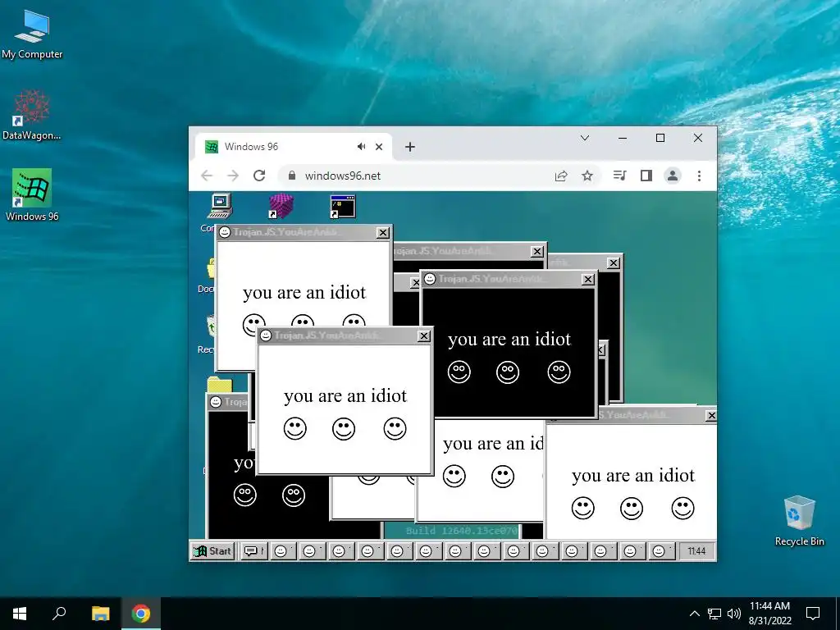The image size is (840, 630).
Task: Click the Windows 96 taskbar clock 11:44
Action: [696, 550]
